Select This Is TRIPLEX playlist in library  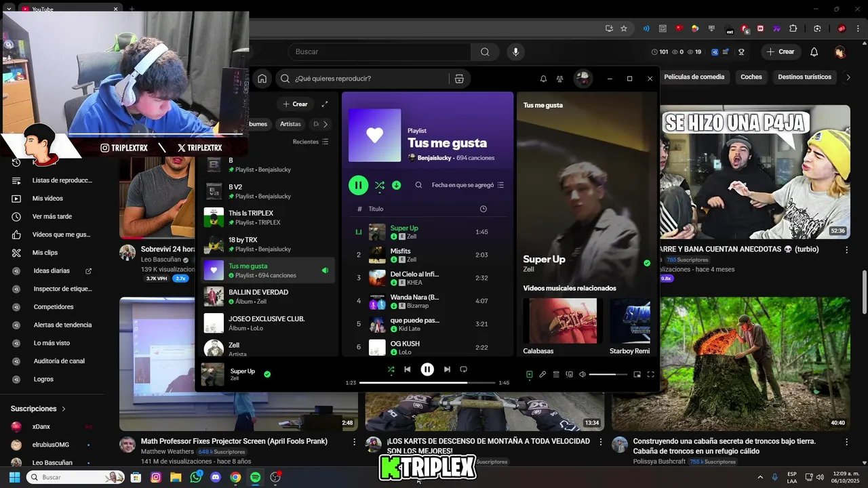click(268, 218)
